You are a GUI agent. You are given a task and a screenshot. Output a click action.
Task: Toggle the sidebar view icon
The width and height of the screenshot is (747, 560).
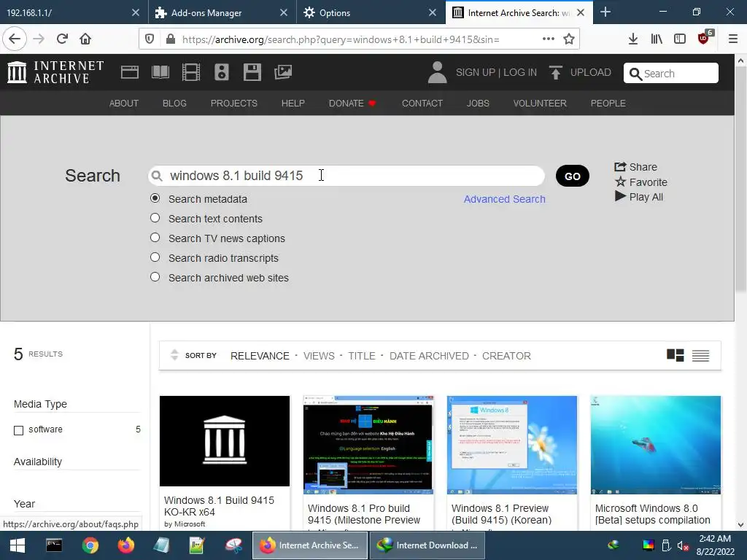(680, 39)
